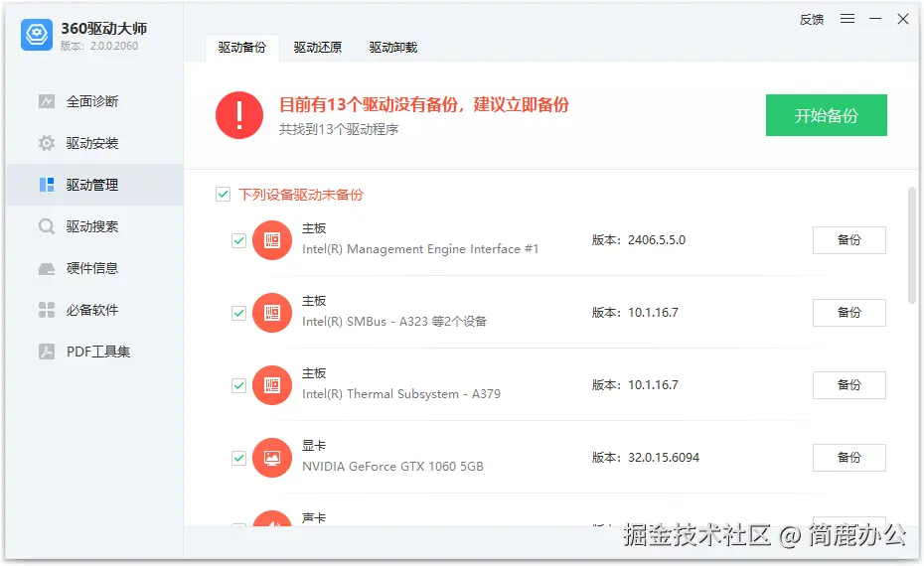This screenshot has height=566, width=924.
Task: Click the 必备软件 grid icon
Action: pos(47,310)
